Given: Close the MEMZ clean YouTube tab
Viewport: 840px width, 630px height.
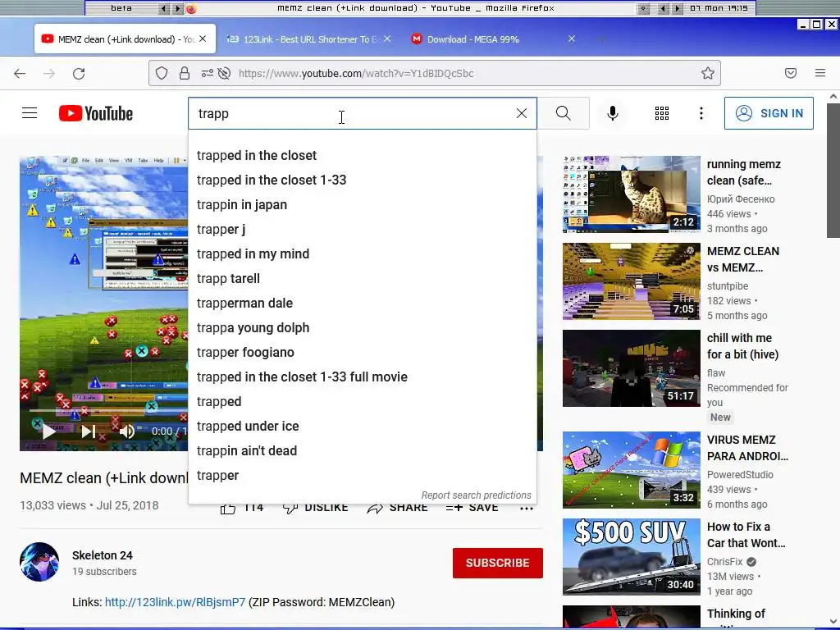Looking at the screenshot, I should [x=203, y=39].
